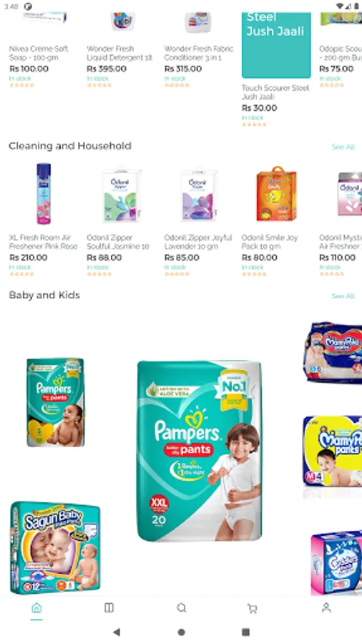Image resolution: width=362 pixels, height=644 pixels.
Task: Tap the Android home circle button
Action: [x=181, y=632]
